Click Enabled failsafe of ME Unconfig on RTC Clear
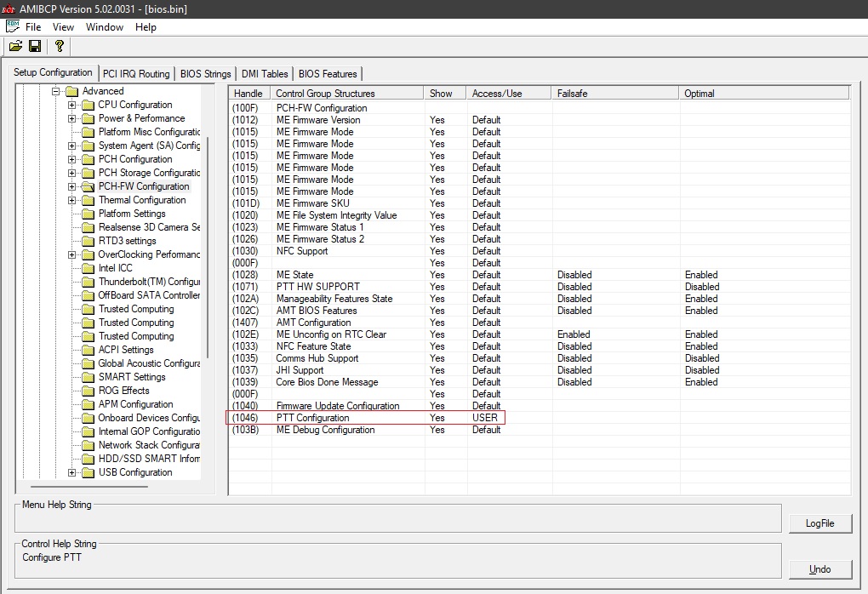This screenshot has height=594, width=868. (x=574, y=334)
